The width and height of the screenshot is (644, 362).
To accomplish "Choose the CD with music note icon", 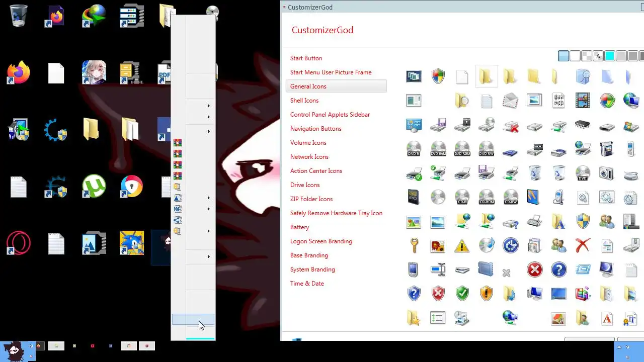I will [x=486, y=245].
